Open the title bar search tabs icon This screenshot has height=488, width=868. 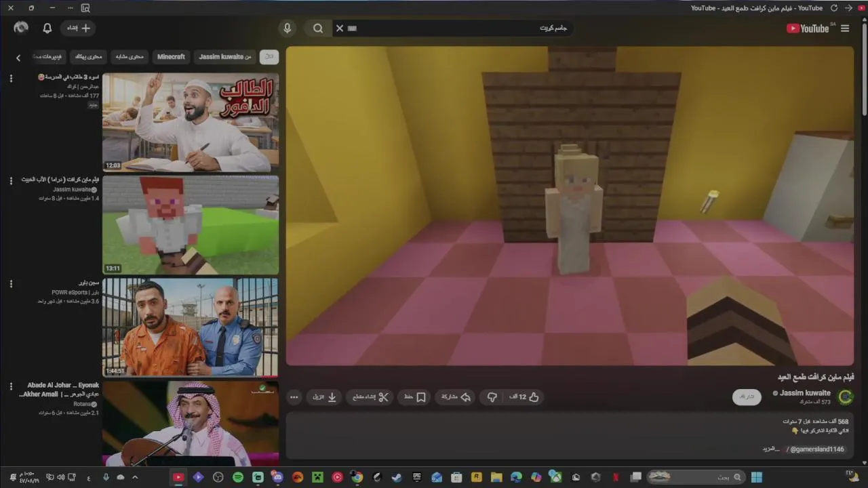click(x=85, y=8)
